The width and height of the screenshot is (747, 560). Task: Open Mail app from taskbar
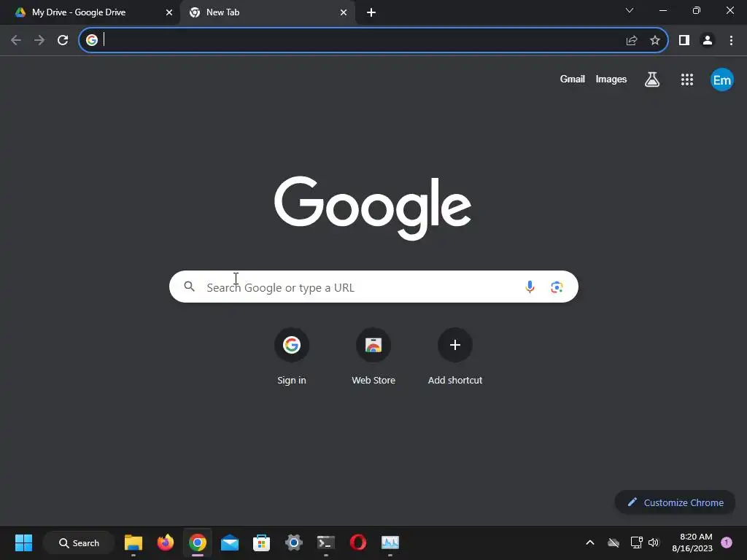pyautogui.click(x=230, y=542)
